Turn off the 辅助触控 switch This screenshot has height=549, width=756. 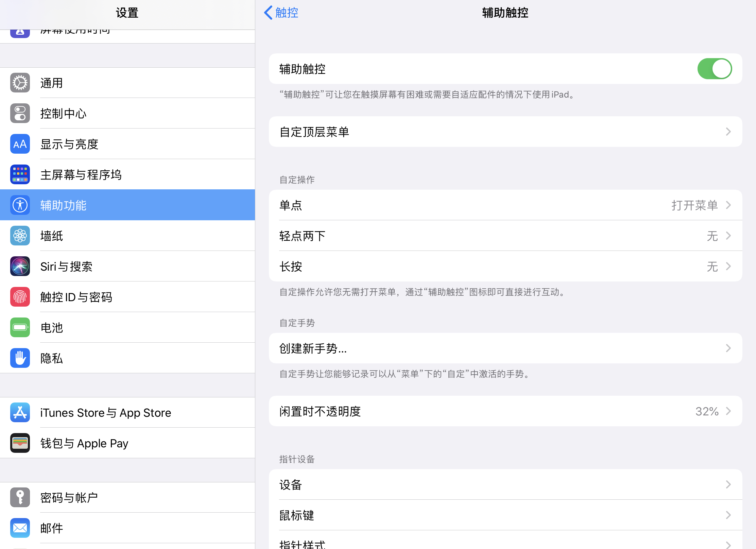(714, 69)
